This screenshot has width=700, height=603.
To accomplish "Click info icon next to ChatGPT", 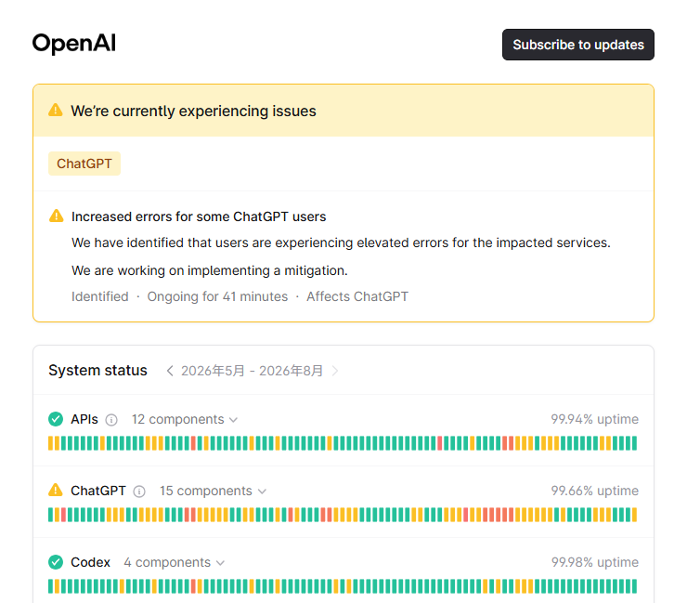I will [139, 492].
